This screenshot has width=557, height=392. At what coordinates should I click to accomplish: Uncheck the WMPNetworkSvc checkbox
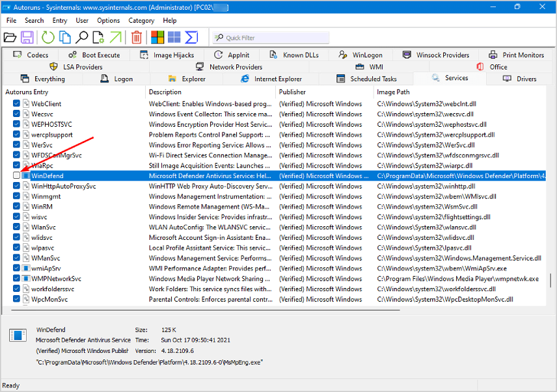tap(16, 278)
